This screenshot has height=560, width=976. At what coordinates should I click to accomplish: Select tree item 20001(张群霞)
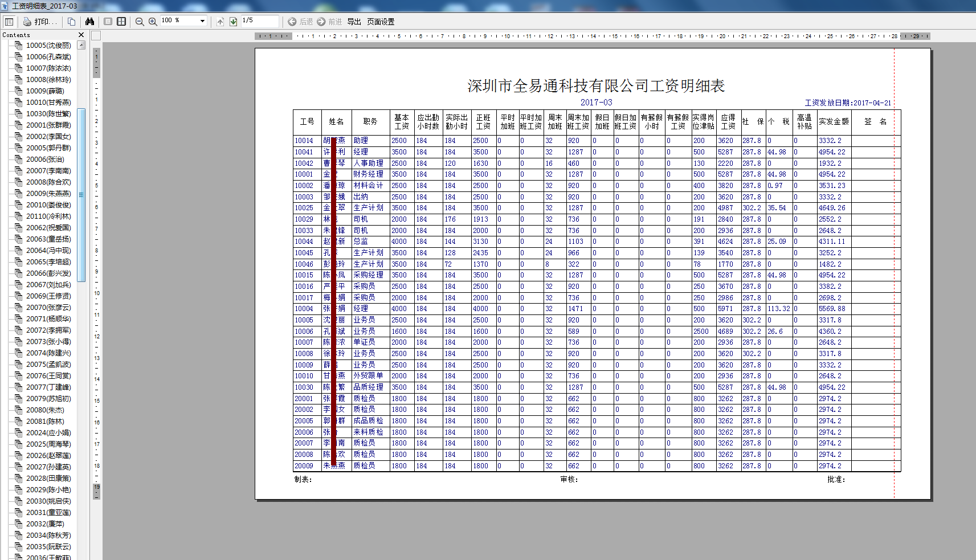48,125
